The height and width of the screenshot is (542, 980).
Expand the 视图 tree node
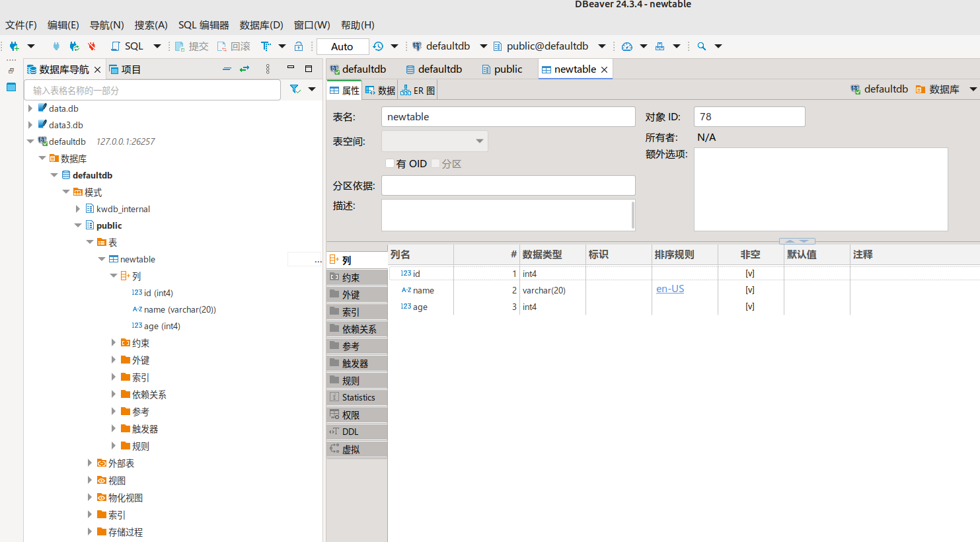pyautogui.click(x=90, y=481)
